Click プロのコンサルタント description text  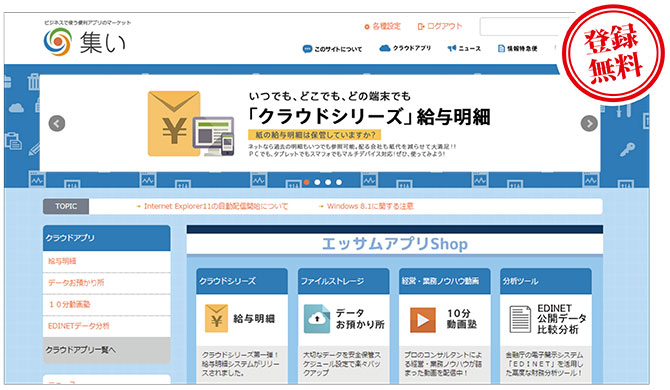coord(443,364)
